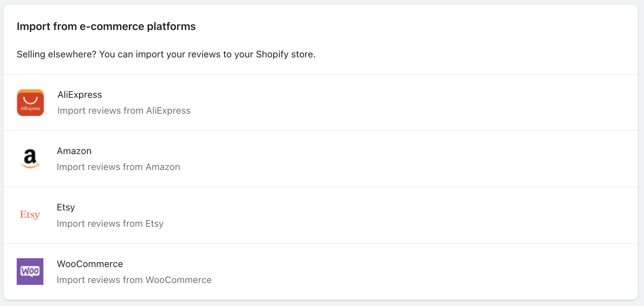Select the Etsy platform title
This screenshot has height=306, width=644.
(x=66, y=207)
